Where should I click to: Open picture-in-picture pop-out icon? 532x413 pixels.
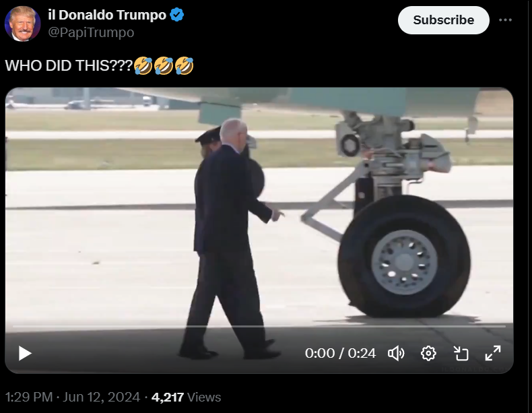(x=461, y=353)
